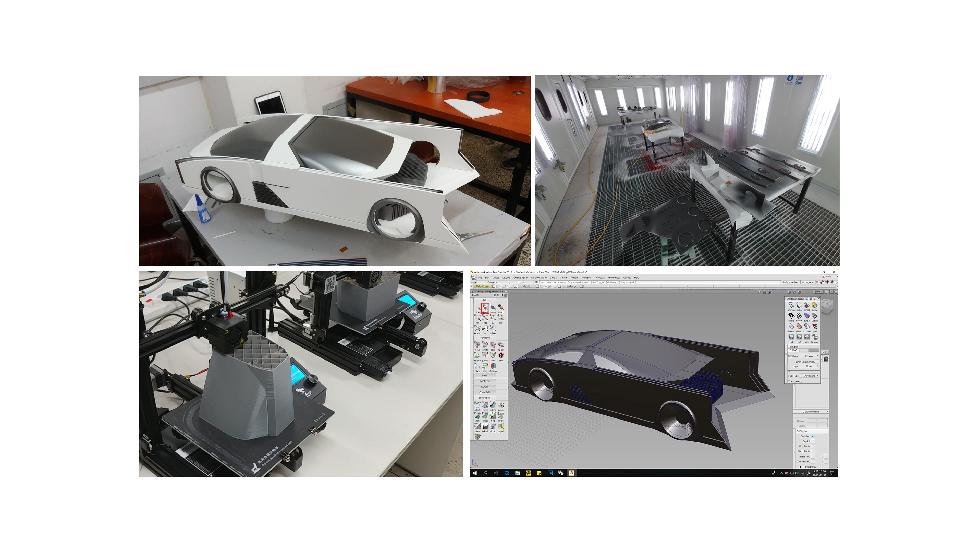The height and width of the screenshot is (551, 980).
Task: Select the Move transform tool
Action: click(477, 345)
